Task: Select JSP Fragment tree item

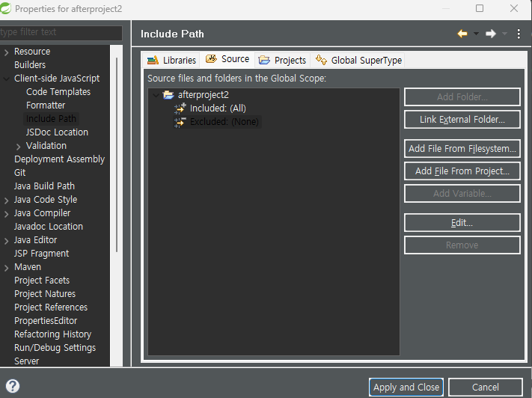Action: tap(41, 254)
